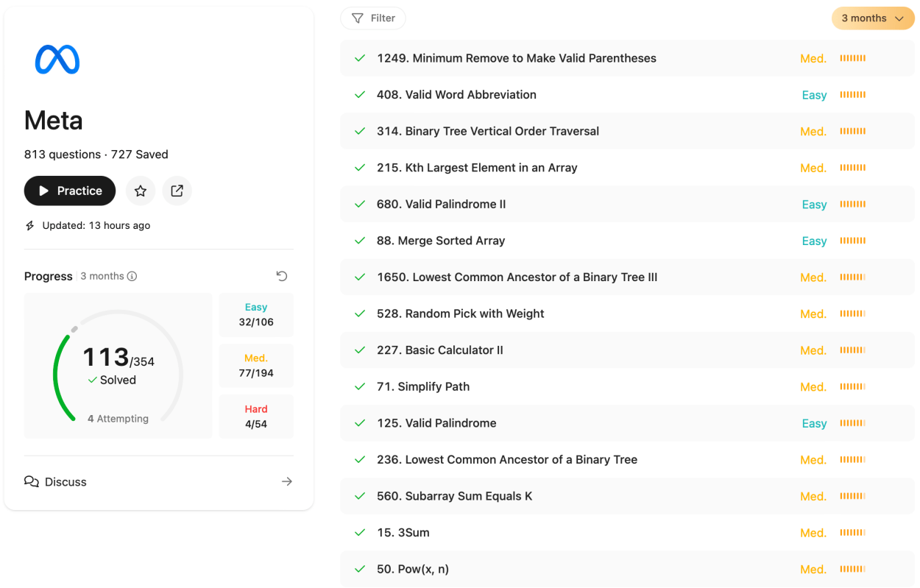Click the lightning icon next to Updated

30,226
